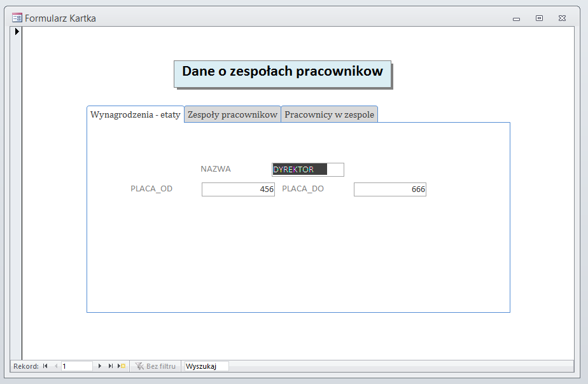Open the Zespoły pracownikow tab
This screenshot has height=384, width=588.
tap(232, 114)
